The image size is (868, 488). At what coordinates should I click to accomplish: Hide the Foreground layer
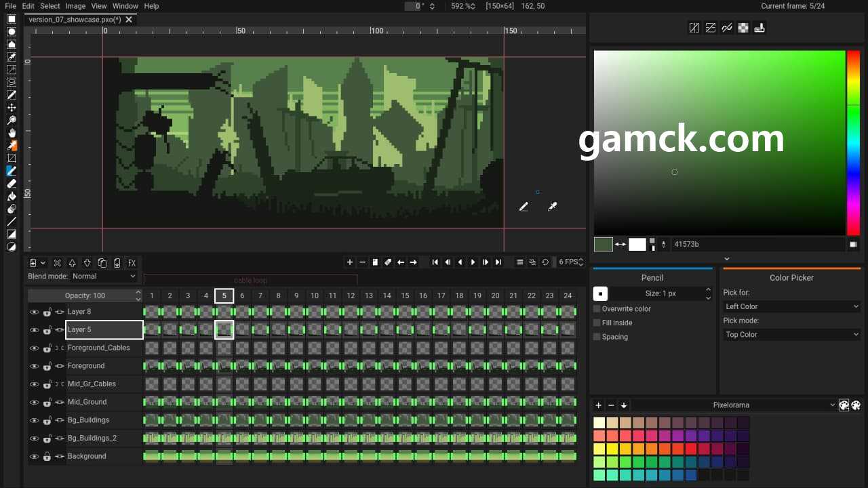[34, 366]
